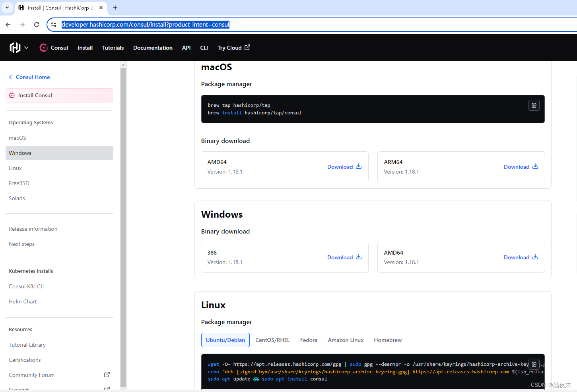Click the site information icon in address bar
The image size is (577, 392).
click(x=54, y=25)
